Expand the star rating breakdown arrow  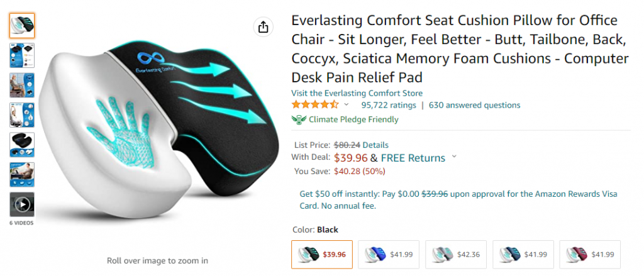click(x=346, y=105)
